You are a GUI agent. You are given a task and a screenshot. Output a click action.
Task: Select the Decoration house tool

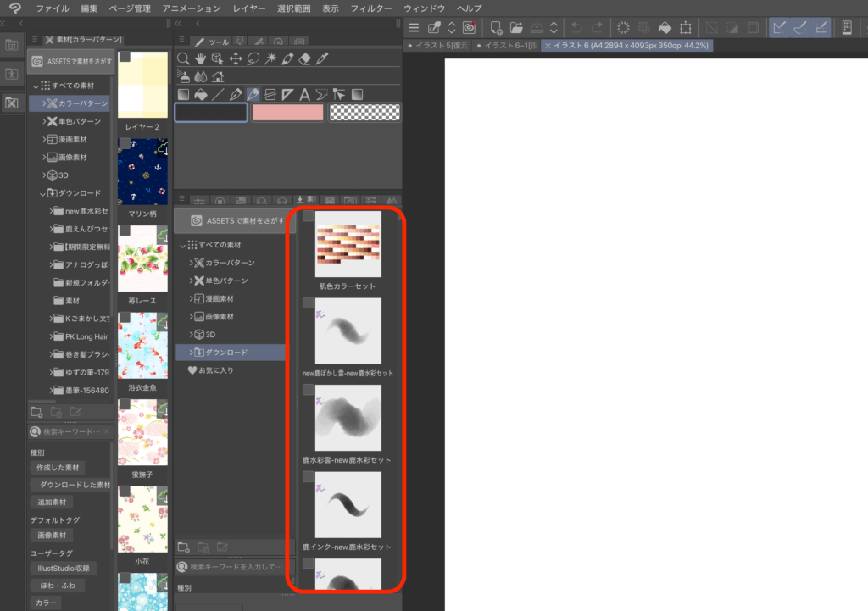tap(218, 76)
